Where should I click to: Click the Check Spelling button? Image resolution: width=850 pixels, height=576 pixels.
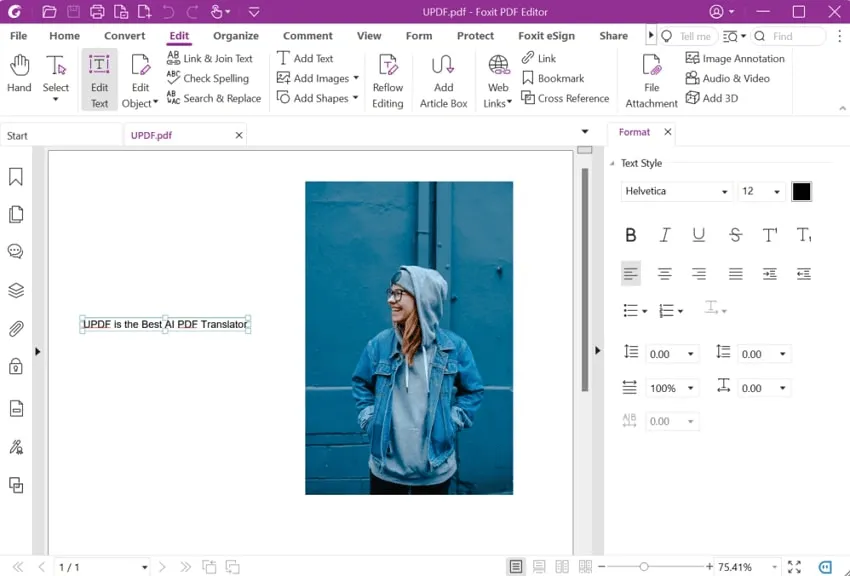[x=208, y=78]
